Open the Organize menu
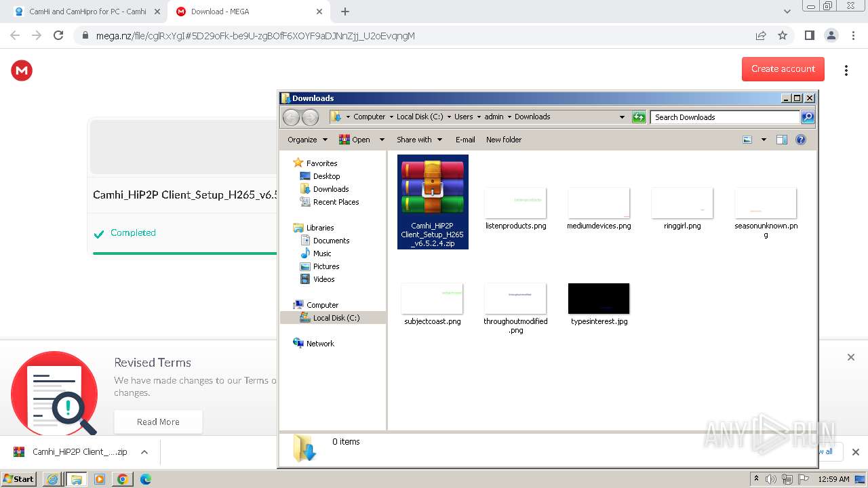 pos(307,140)
